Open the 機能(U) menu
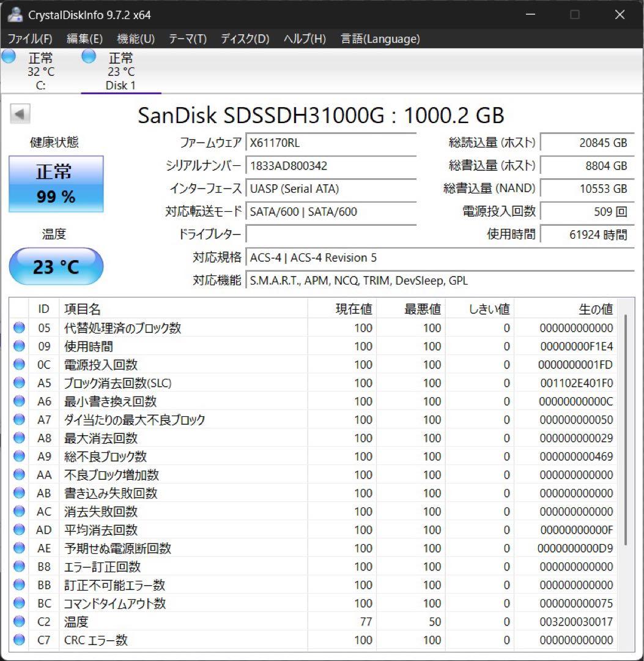 pos(136,39)
